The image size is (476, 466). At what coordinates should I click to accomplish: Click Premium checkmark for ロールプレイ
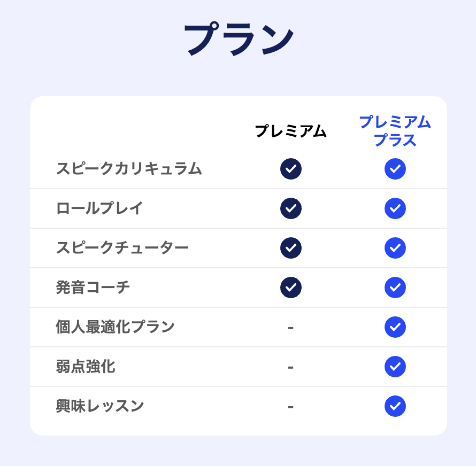tap(291, 208)
